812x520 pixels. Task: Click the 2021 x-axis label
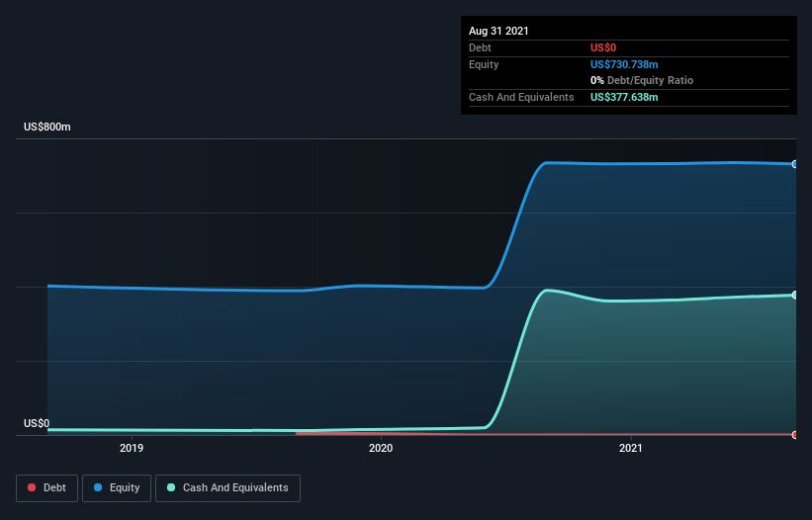point(631,448)
